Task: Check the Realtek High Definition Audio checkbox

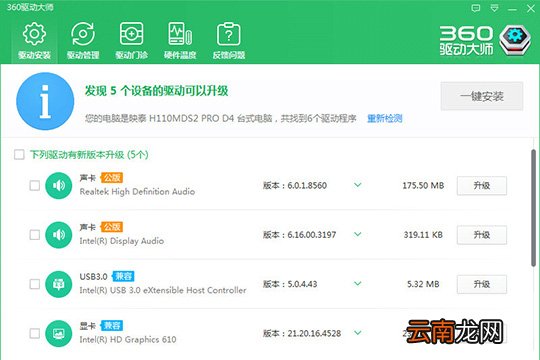Action: pos(35,186)
